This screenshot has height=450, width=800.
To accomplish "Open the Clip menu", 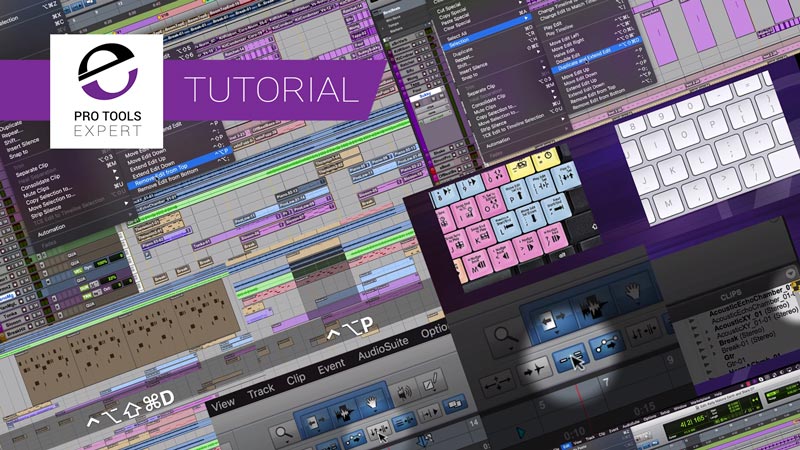I will coord(296,379).
